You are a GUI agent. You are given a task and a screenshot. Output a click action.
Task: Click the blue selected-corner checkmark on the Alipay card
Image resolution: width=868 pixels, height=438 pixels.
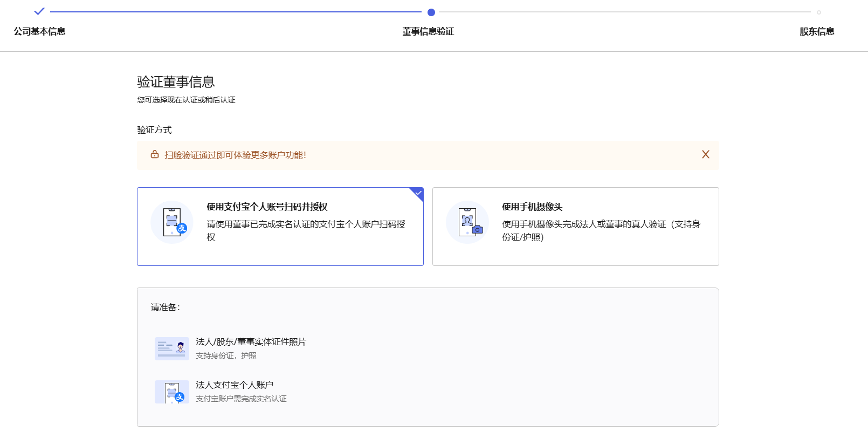point(418,193)
